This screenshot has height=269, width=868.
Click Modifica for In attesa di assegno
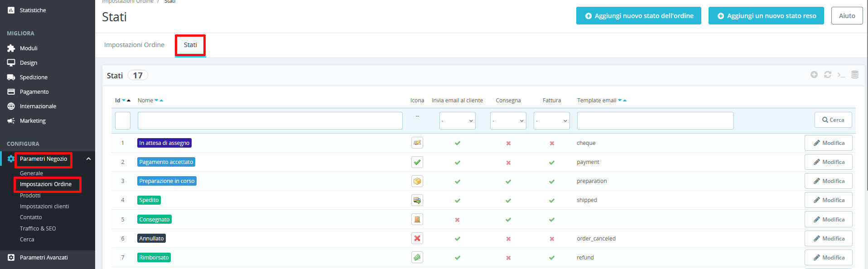click(828, 143)
